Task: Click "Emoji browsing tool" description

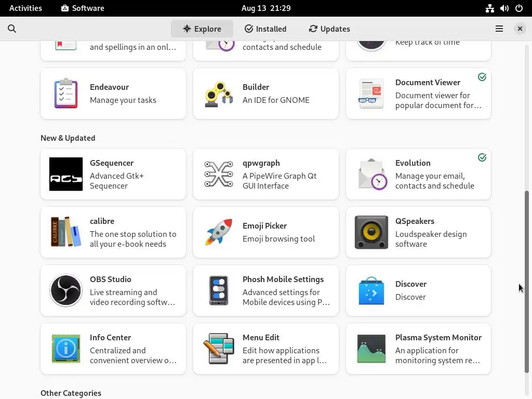Action: click(278, 239)
